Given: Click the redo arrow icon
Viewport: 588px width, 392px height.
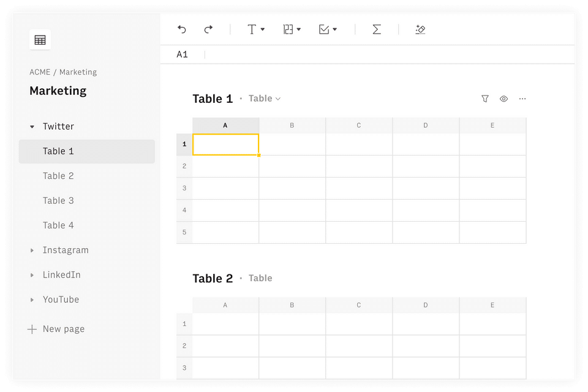Looking at the screenshot, I should (208, 29).
